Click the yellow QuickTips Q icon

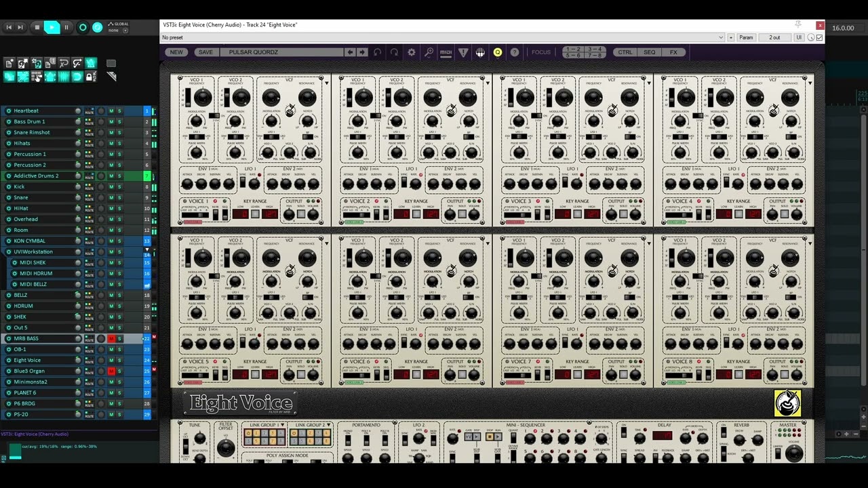(498, 52)
